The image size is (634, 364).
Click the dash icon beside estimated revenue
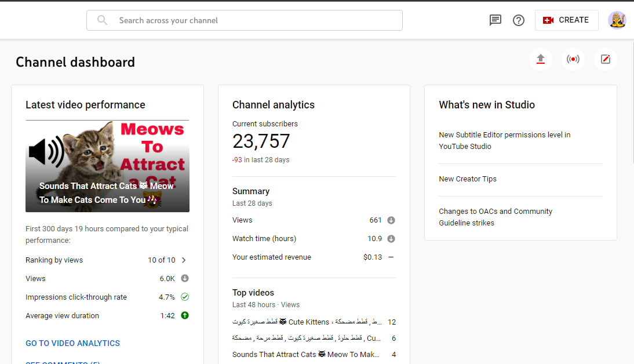[391, 257]
